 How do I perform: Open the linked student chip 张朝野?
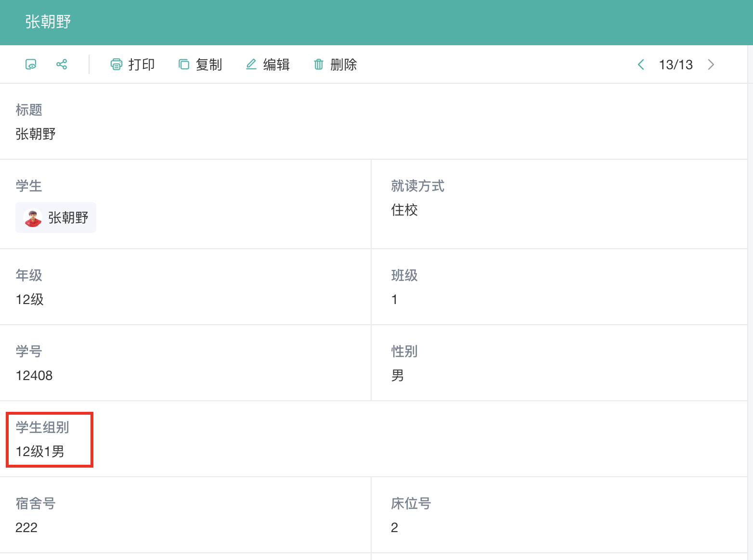tap(67, 218)
